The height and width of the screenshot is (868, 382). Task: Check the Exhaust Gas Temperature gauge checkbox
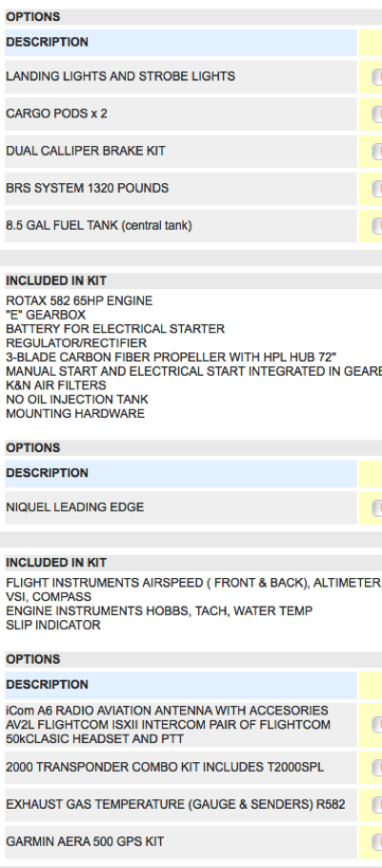tap(377, 804)
